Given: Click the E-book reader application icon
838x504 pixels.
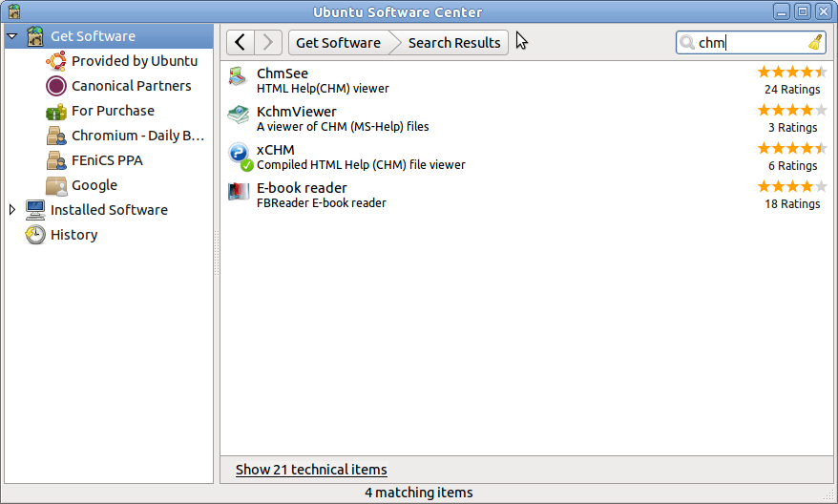Looking at the screenshot, I should [239, 191].
